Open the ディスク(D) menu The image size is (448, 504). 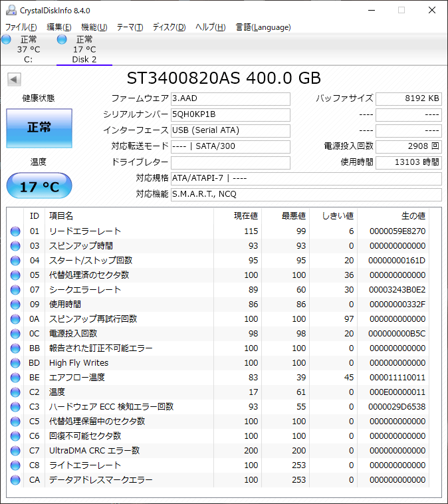tap(169, 27)
